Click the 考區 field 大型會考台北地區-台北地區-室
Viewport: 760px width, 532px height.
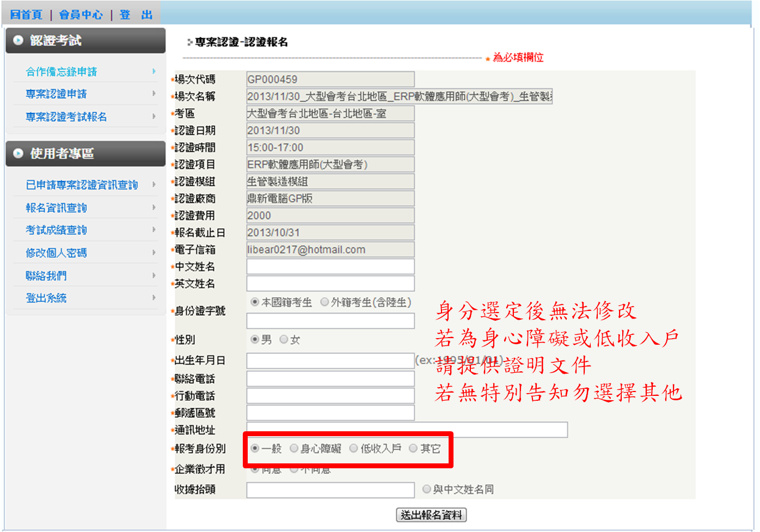(330, 113)
